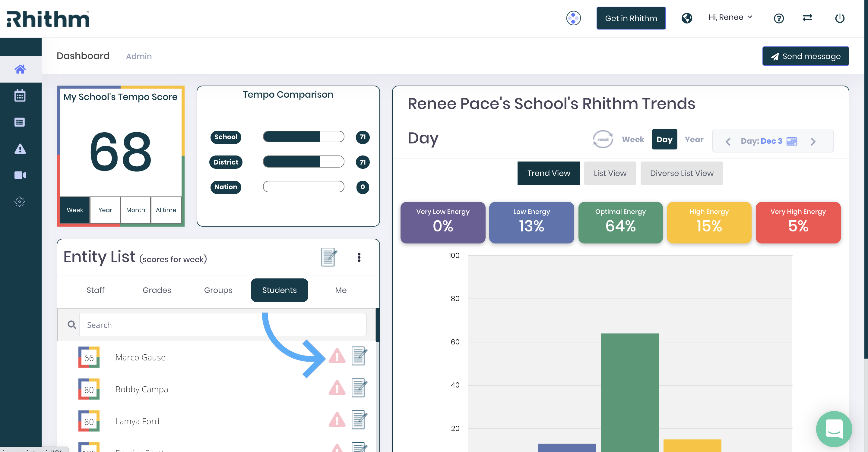This screenshot has height=452, width=868.
Task: Click the Optimal Energy 64% card
Action: [620, 222]
